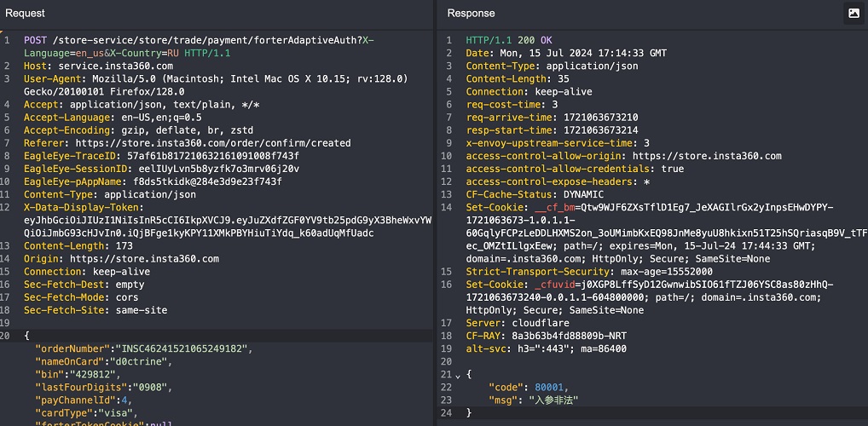Collapse the JSON body at response line 21

coord(458,375)
